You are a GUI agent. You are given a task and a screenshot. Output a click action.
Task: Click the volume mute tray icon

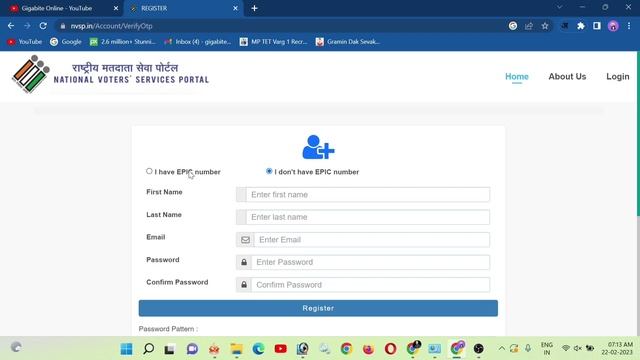pyautogui.click(x=578, y=348)
